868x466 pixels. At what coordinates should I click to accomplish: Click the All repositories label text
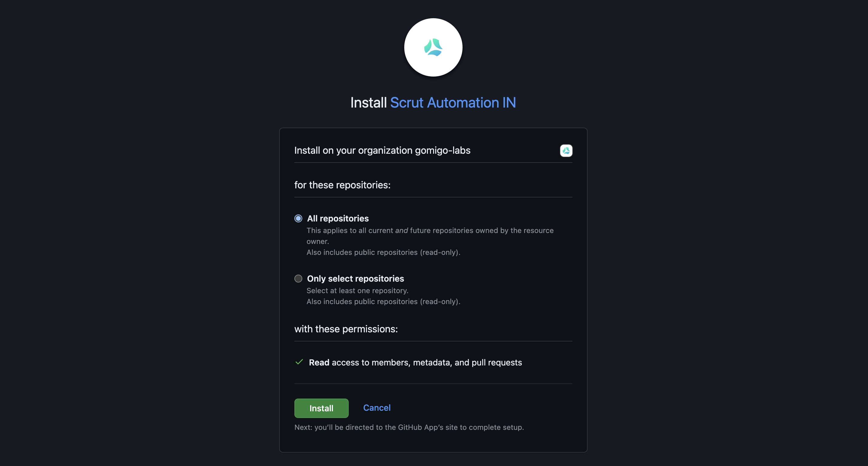pyautogui.click(x=338, y=218)
